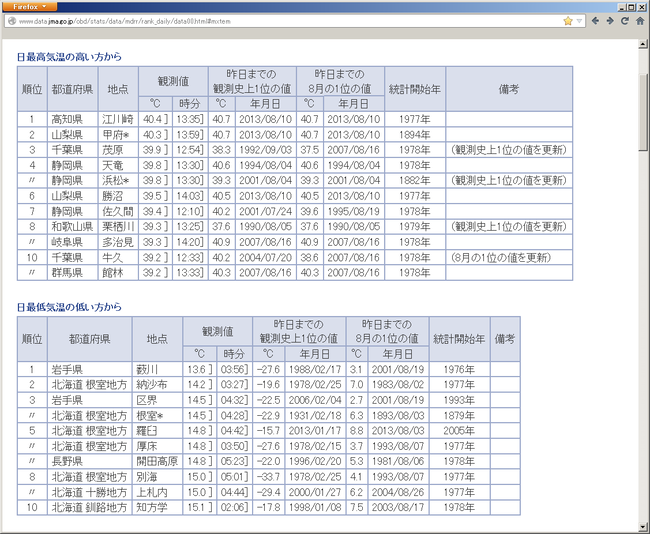Click the 岐阜県 prefecture cell
Image resolution: width=650 pixels, height=534 pixels.
[x=73, y=242]
